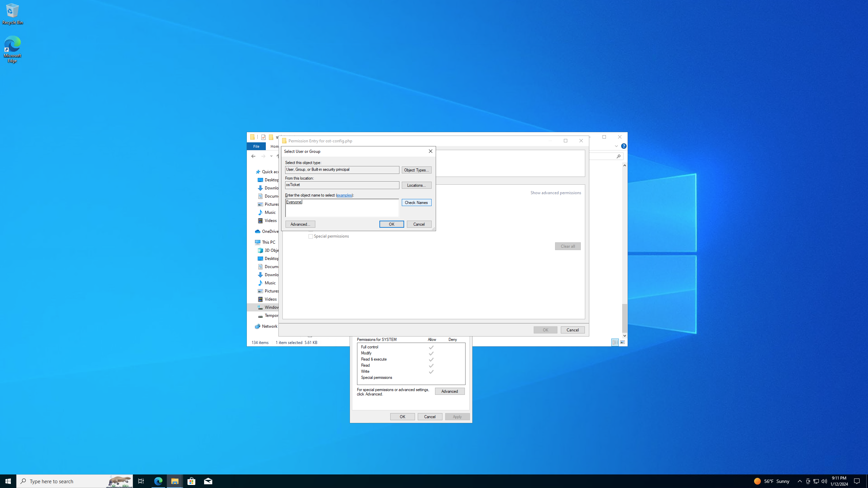Screen dimensions: 868x488
Task: Open the Object Types dialog
Action: pyautogui.click(x=416, y=170)
